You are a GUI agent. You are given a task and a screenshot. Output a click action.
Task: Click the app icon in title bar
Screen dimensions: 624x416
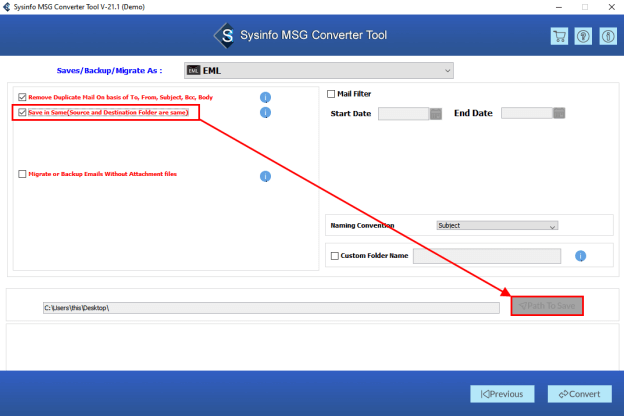(6, 7)
